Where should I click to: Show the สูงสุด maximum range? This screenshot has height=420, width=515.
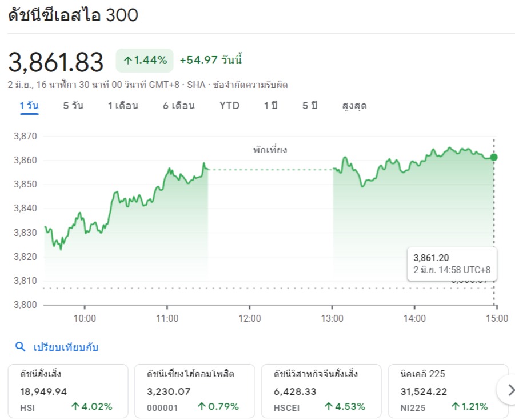tap(354, 106)
